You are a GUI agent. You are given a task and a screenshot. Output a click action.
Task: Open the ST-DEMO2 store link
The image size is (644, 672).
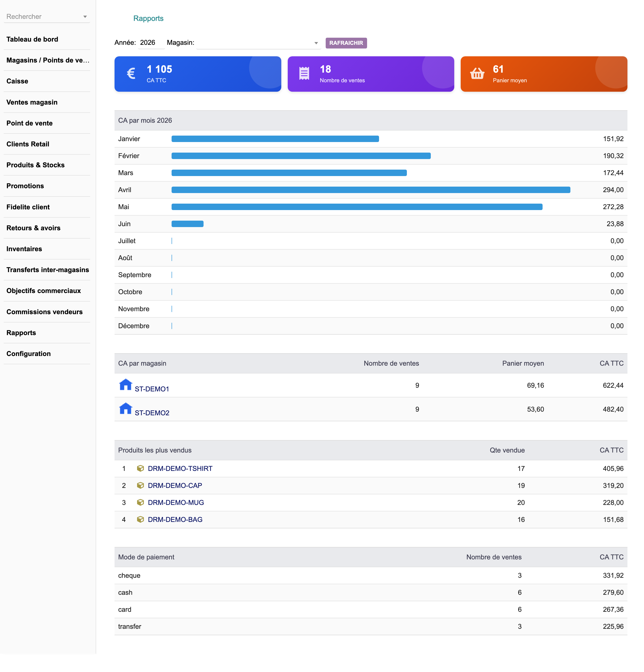[x=152, y=413]
